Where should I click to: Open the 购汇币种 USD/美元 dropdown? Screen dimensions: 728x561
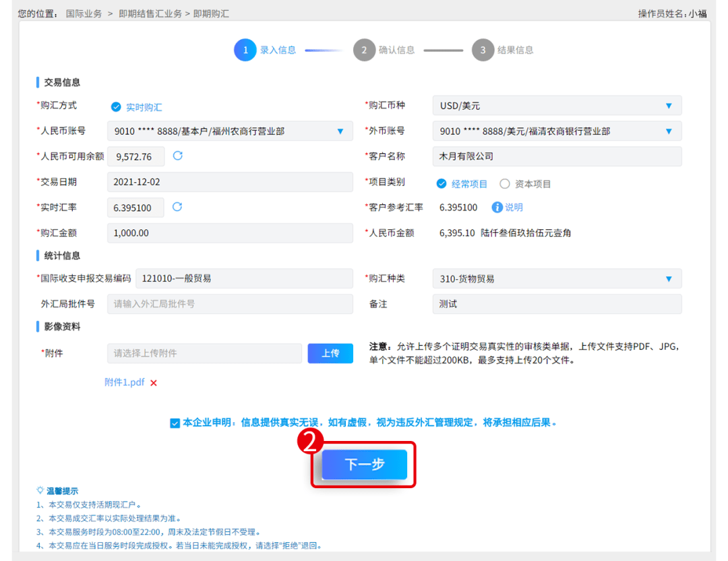pyautogui.click(x=557, y=106)
